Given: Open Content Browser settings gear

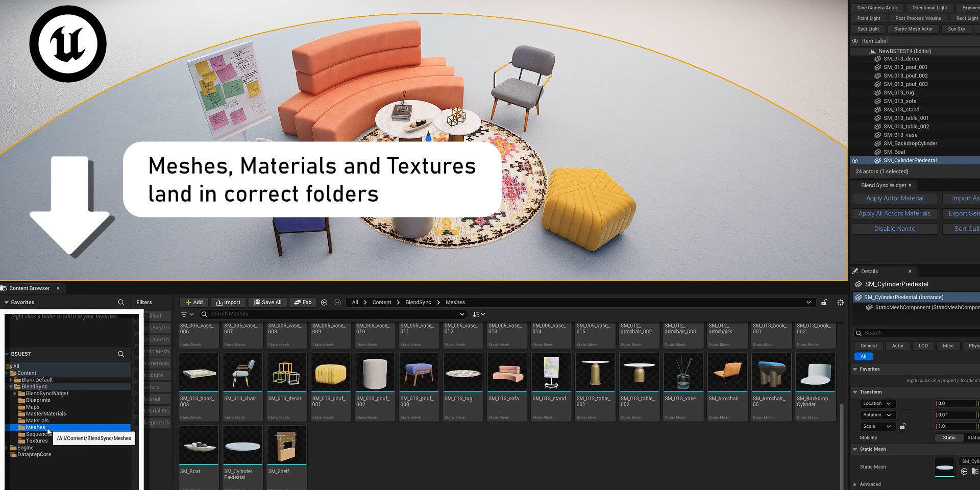Looking at the screenshot, I should point(840,302).
